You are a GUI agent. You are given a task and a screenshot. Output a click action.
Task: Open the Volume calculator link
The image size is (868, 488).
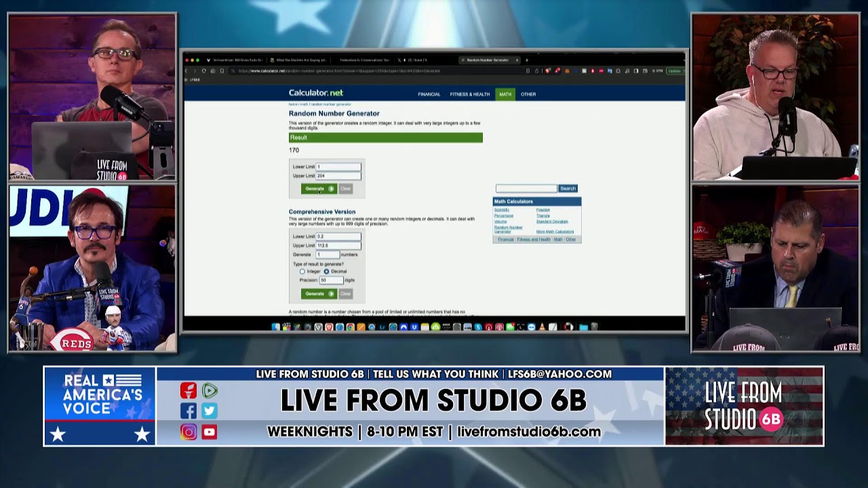click(500, 222)
